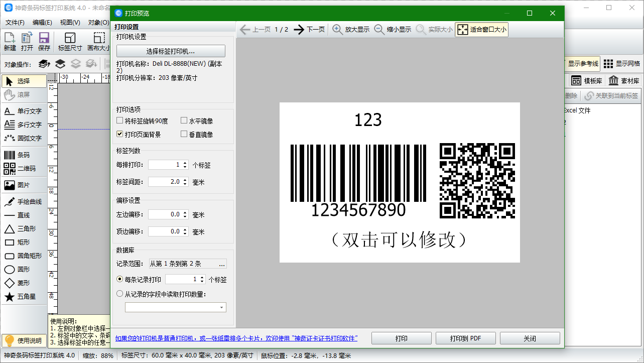
Task: Open 标签尺寸 label size settings
Action: [71, 41]
